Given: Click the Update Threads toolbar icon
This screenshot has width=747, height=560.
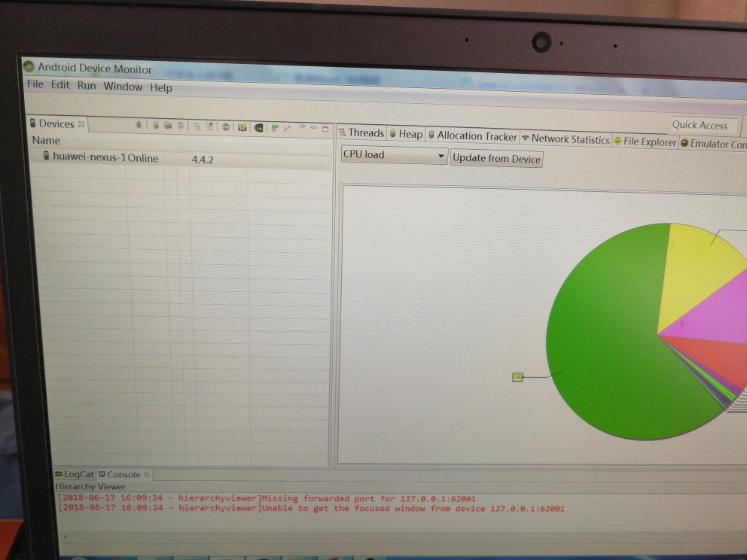Looking at the screenshot, I should tap(197, 126).
